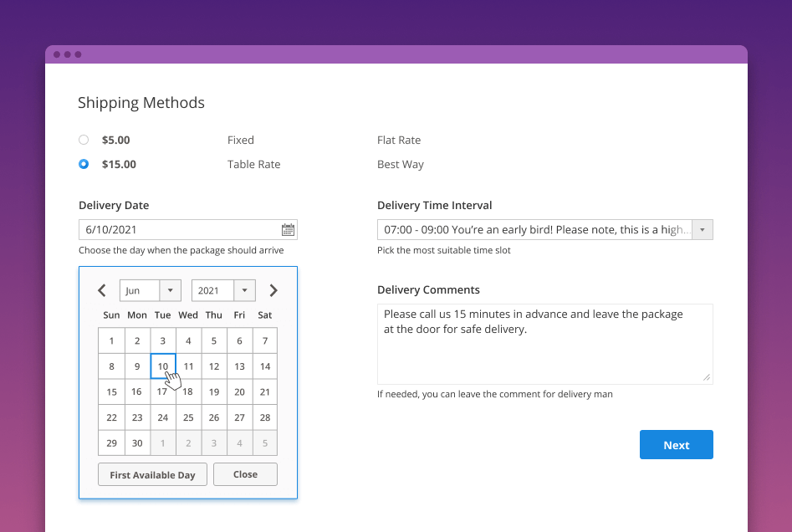Click the resize handle of comments box
This screenshot has width=792, height=532.
click(x=707, y=378)
